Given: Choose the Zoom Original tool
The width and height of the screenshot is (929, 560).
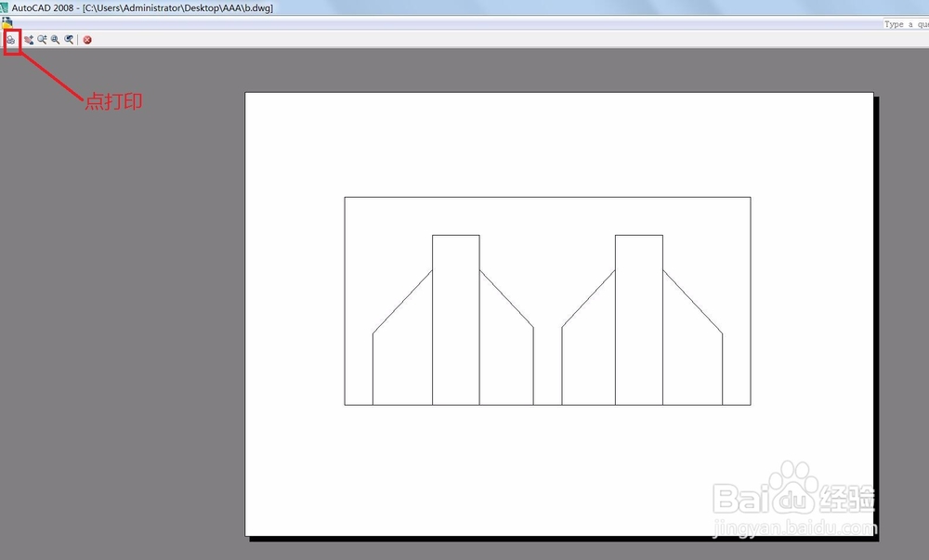Looking at the screenshot, I should [70, 40].
